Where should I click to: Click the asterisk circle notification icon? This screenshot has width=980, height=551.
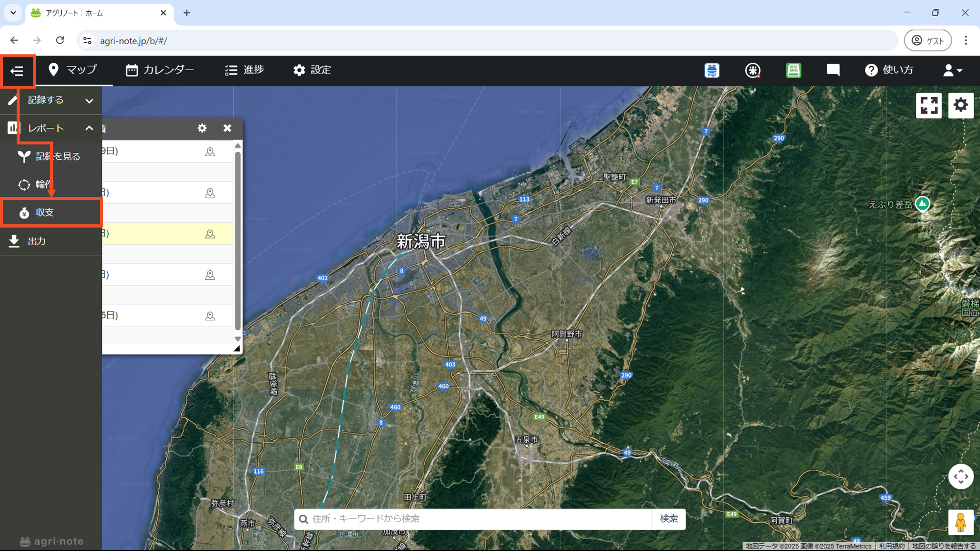point(752,70)
